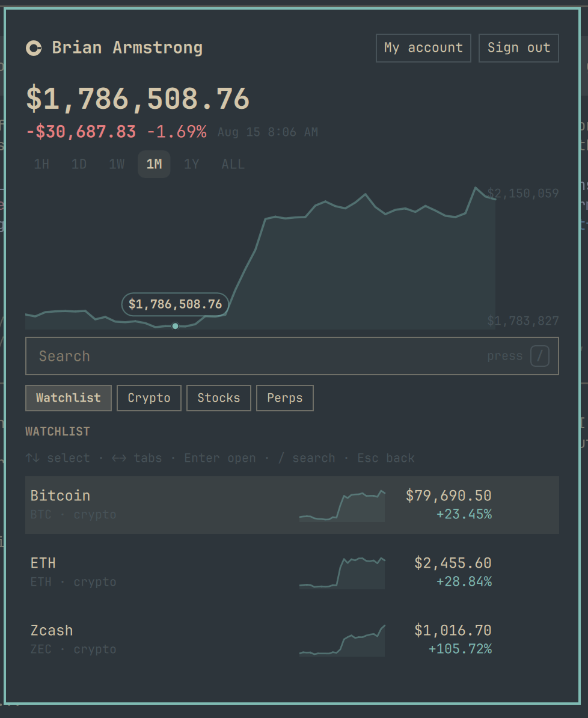This screenshot has height=718, width=588.
Task: Click the $1,786,508.76 chart tooltip label
Action: pos(175,304)
